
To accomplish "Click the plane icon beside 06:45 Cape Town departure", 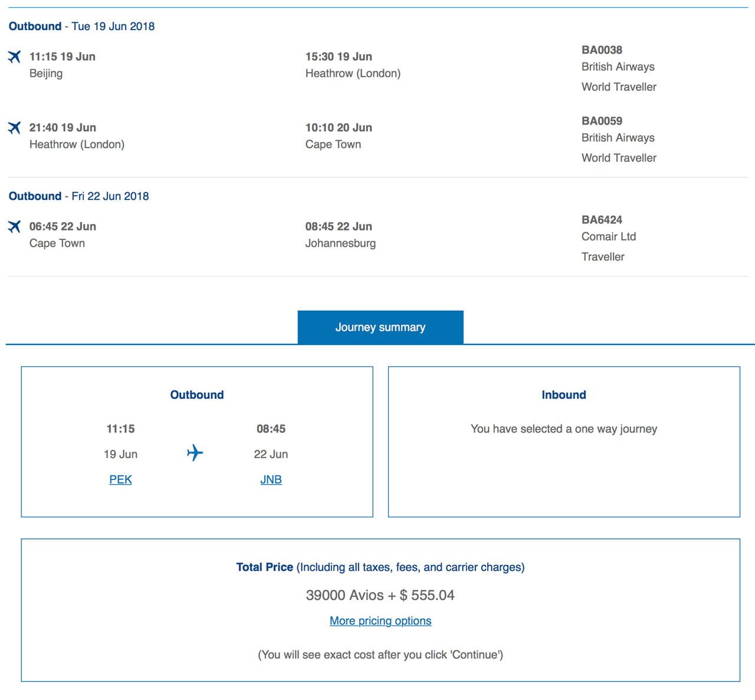I will (x=14, y=226).
